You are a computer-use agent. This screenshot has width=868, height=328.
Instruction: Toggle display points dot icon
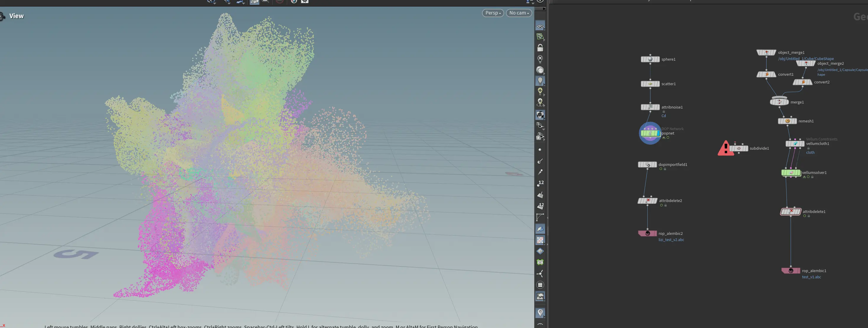tap(540, 149)
